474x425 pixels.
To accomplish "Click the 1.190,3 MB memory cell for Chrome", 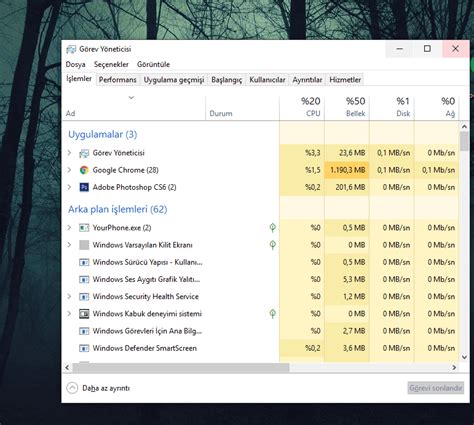I will pos(347,170).
